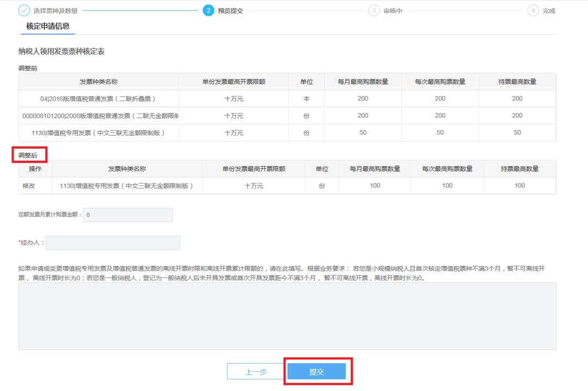
Task: Click the 发票种类名称 header in the 调整前 table
Action: point(99,82)
